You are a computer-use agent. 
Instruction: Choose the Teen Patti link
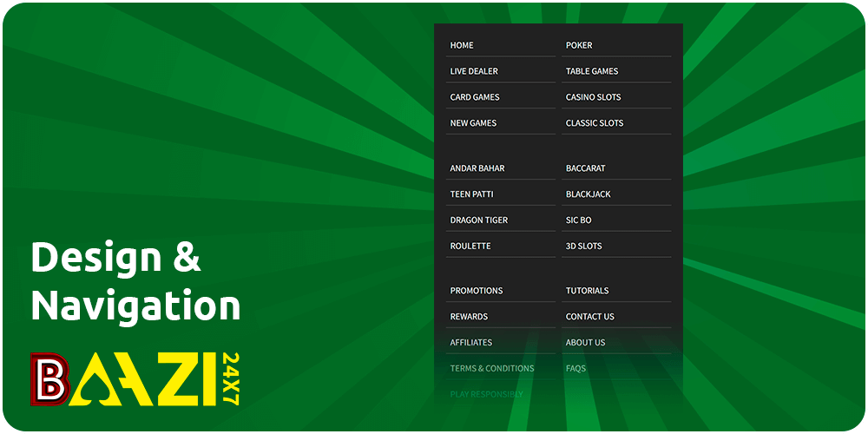[471, 194]
